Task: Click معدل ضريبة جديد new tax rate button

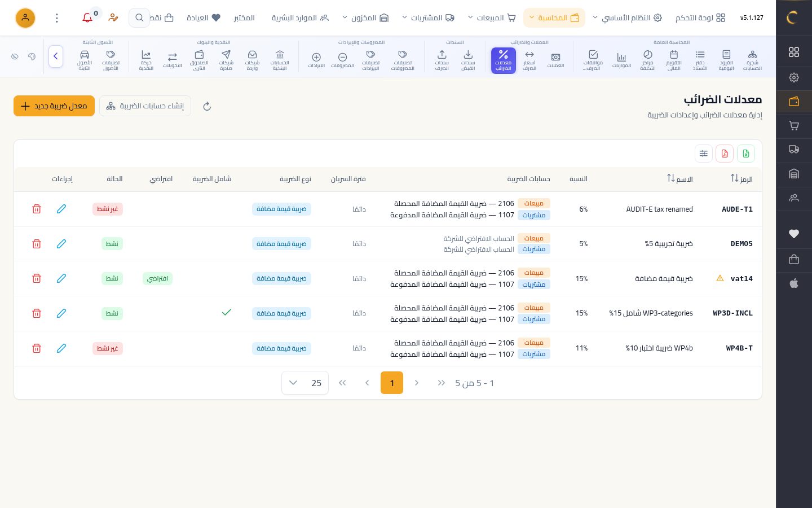Action: (54, 106)
